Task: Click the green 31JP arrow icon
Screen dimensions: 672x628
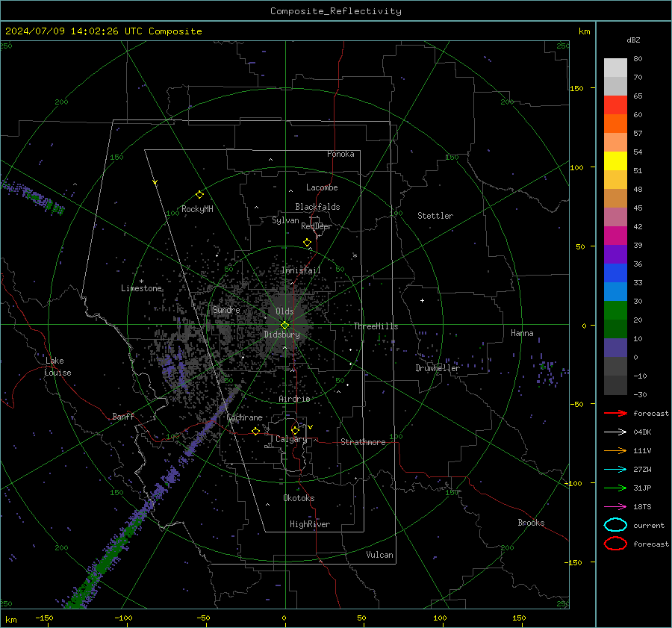Action: coord(615,488)
